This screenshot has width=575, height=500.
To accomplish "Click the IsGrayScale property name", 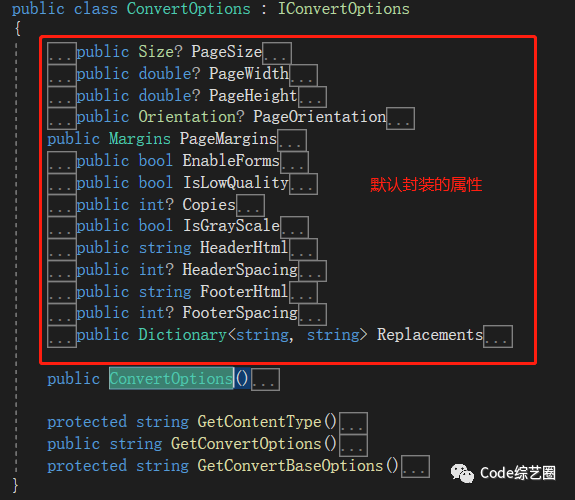I will pos(231,226).
